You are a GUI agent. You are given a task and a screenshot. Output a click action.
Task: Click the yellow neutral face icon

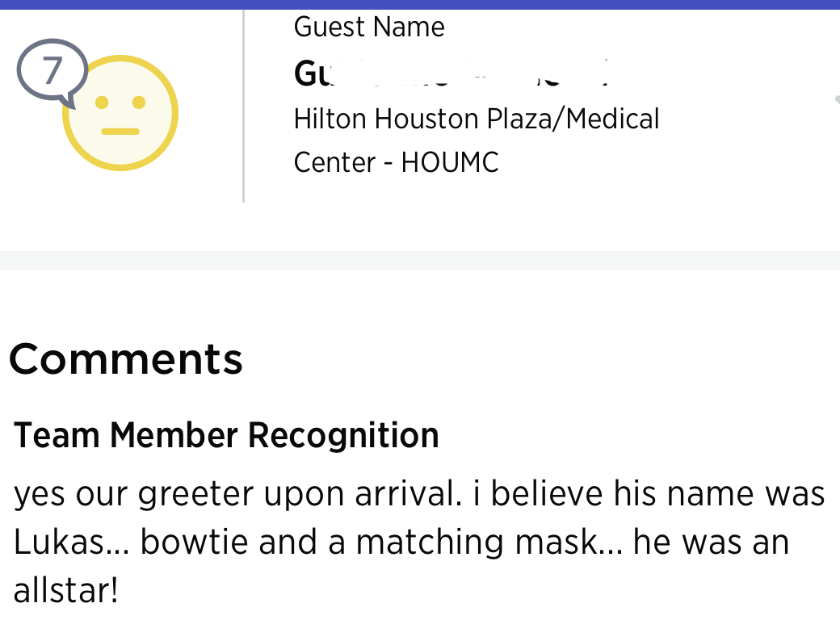click(121, 115)
